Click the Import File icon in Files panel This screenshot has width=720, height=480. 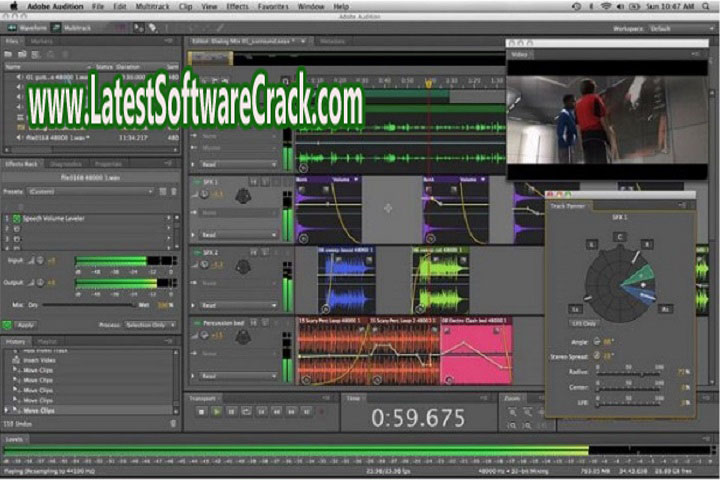click(22, 54)
